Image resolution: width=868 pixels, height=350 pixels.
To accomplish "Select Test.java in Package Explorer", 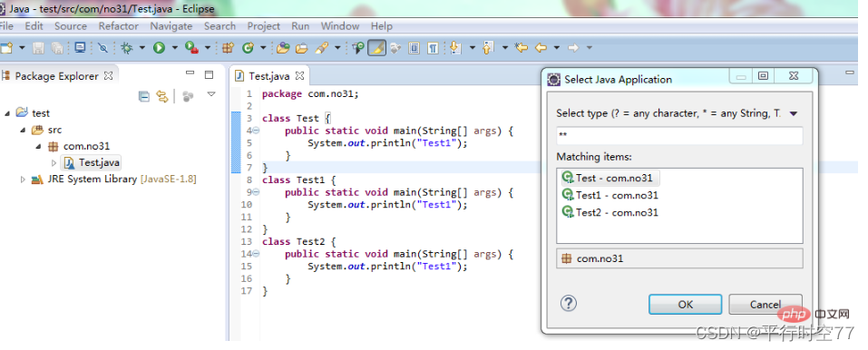I will [x=92, y=163].
